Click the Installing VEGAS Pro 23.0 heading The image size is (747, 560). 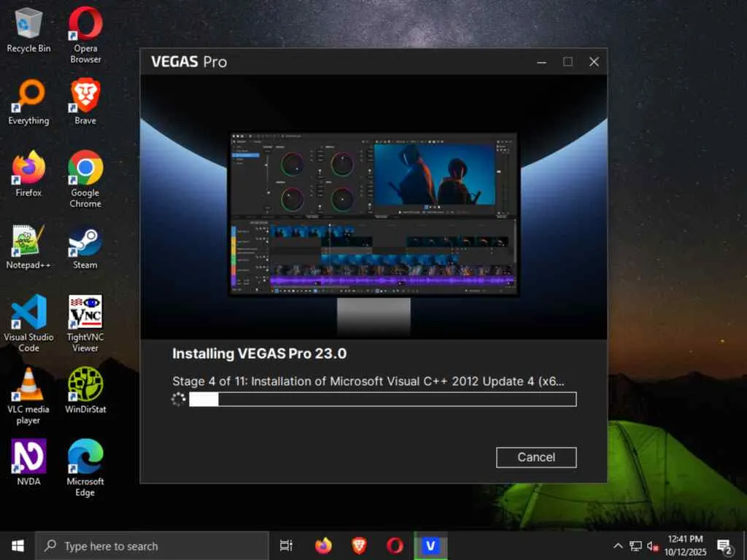coord(259,354)
